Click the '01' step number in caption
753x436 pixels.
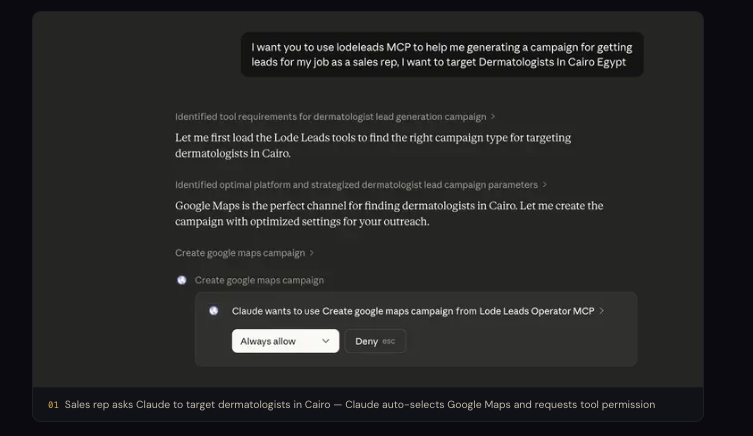(x=53, y=405)
